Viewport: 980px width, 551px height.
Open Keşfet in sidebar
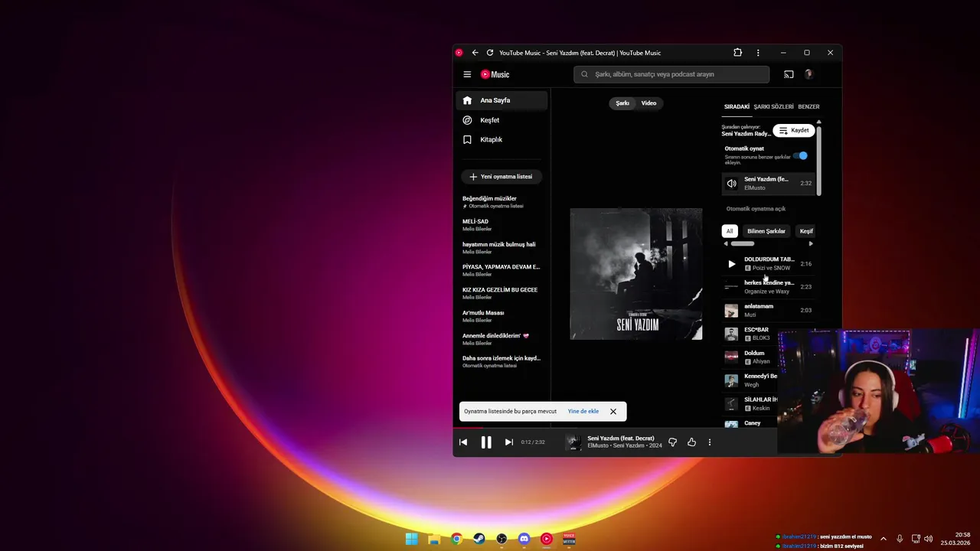point(502,120)
